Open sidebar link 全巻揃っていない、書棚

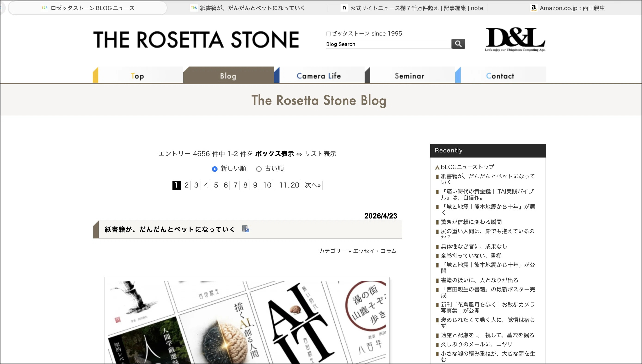[x=471, y=255]
